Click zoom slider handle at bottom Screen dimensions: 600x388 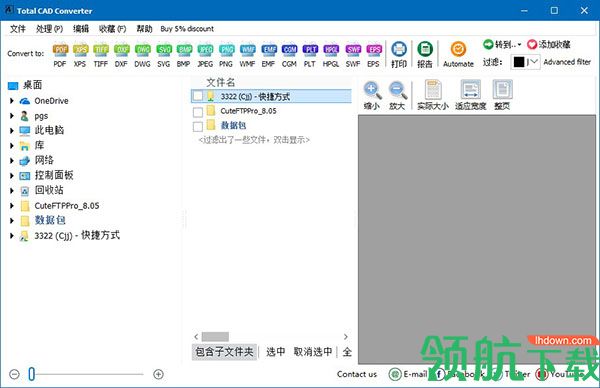coord(32,374)
